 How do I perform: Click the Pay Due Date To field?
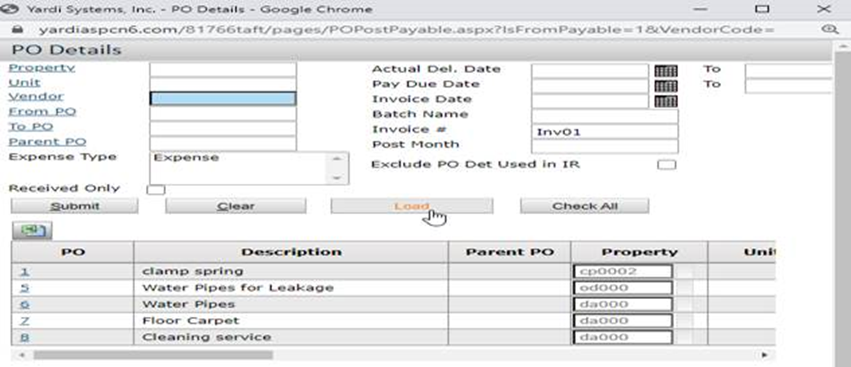tap(788, 86)
